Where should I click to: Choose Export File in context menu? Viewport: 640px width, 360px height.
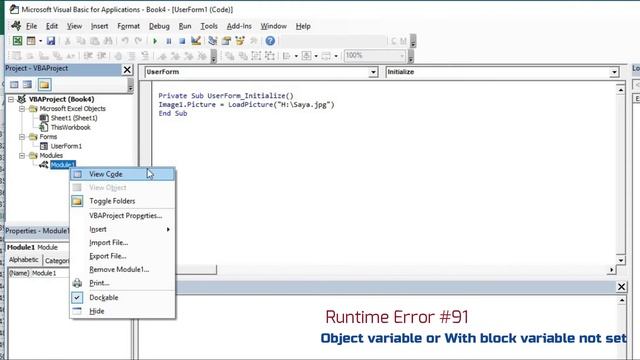pyautogui.click(x=122, y=256)
